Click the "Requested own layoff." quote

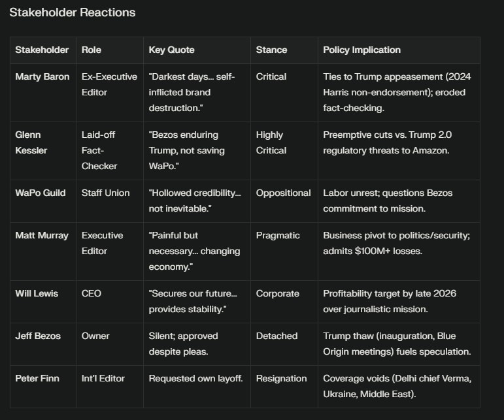195,378
